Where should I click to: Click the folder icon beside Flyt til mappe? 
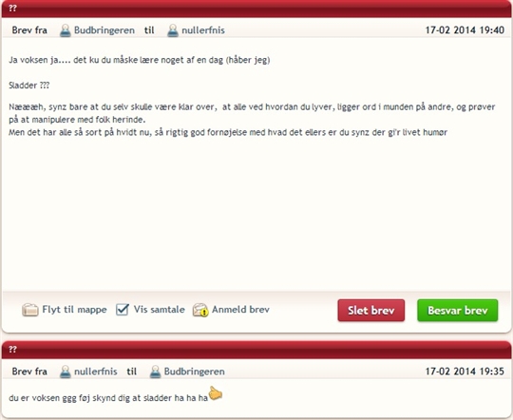click(x=30, y=310)
